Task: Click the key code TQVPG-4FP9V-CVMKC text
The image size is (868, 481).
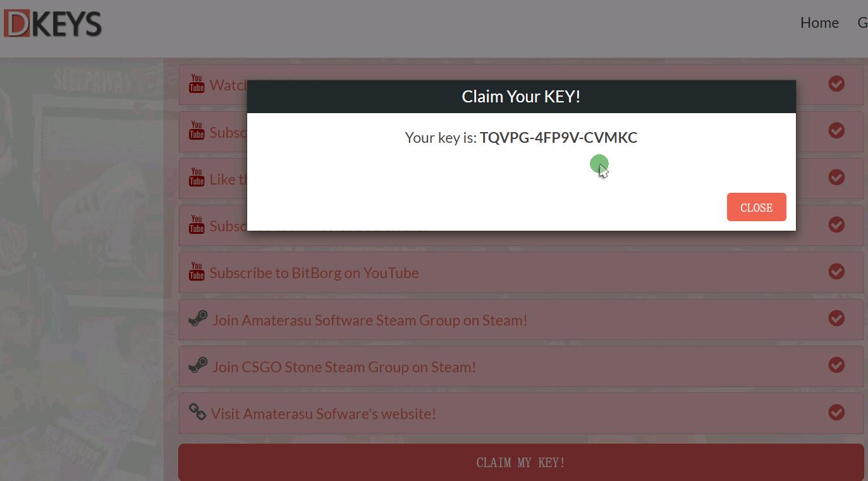Action: point(558,137)
